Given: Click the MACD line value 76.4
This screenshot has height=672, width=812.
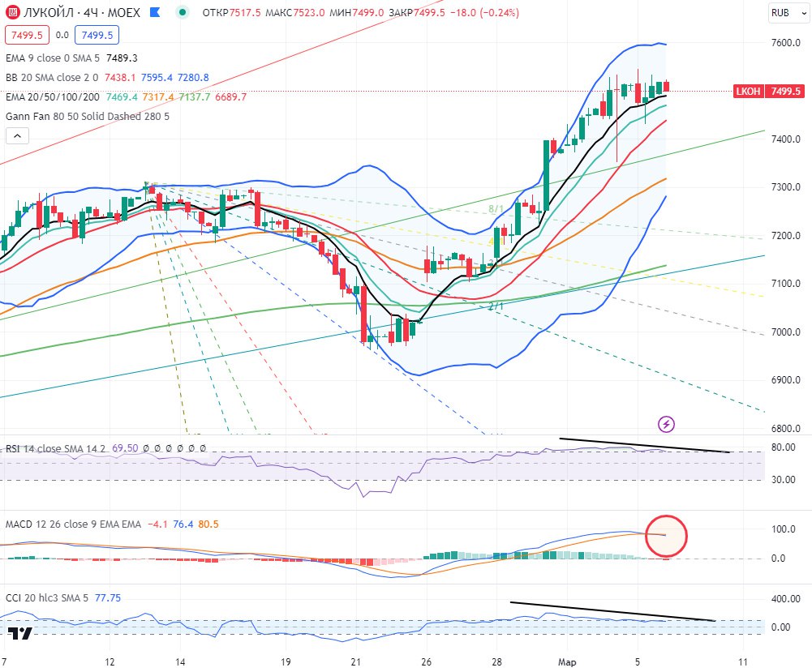Looking at the screenshot, I should [183, 524].
